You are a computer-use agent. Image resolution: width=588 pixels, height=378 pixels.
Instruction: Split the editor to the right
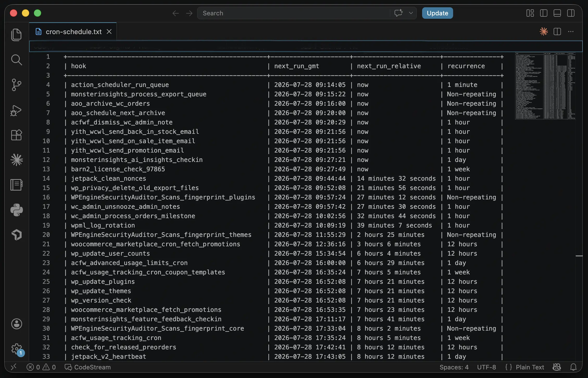557,32
